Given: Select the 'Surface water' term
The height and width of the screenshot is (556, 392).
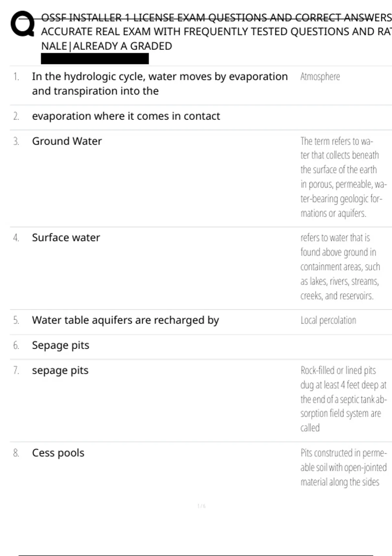Looking at the screenshot, I should click(x=66, y=237).
